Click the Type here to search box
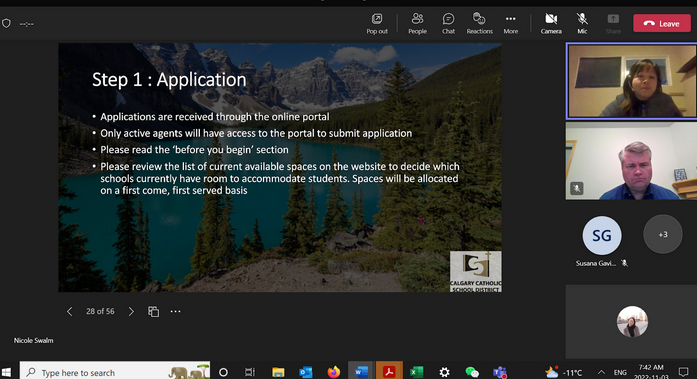697x379 pixels. [x=115, y=371]
